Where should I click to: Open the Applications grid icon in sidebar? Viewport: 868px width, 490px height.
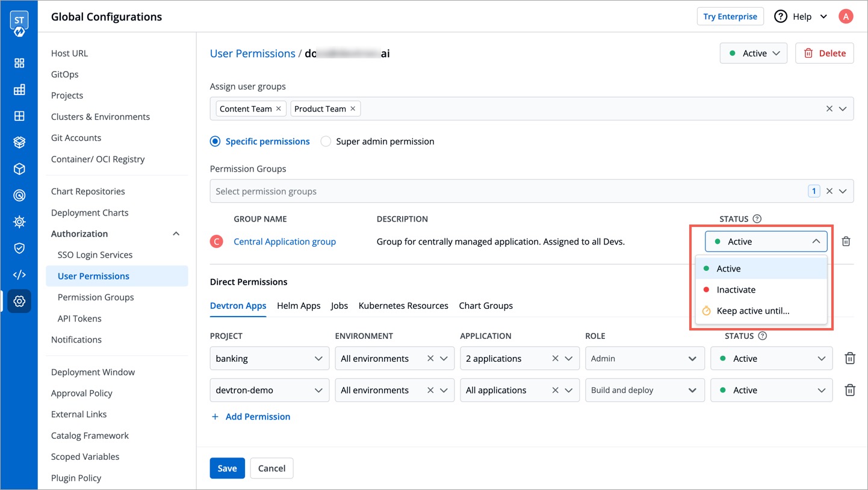tap(19, 63)
